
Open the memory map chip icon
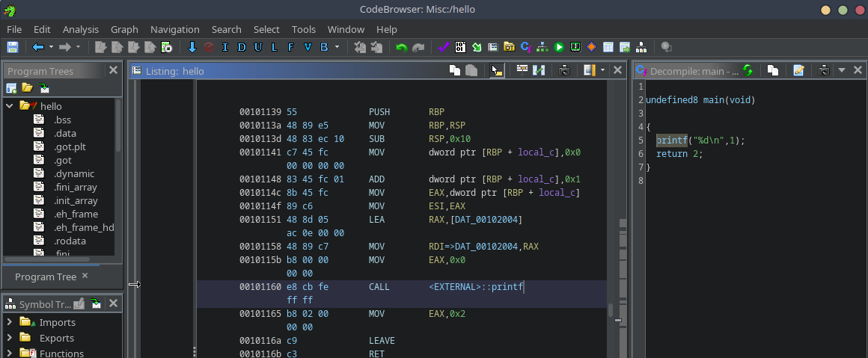pyautogui.click(x=575, y=48)
